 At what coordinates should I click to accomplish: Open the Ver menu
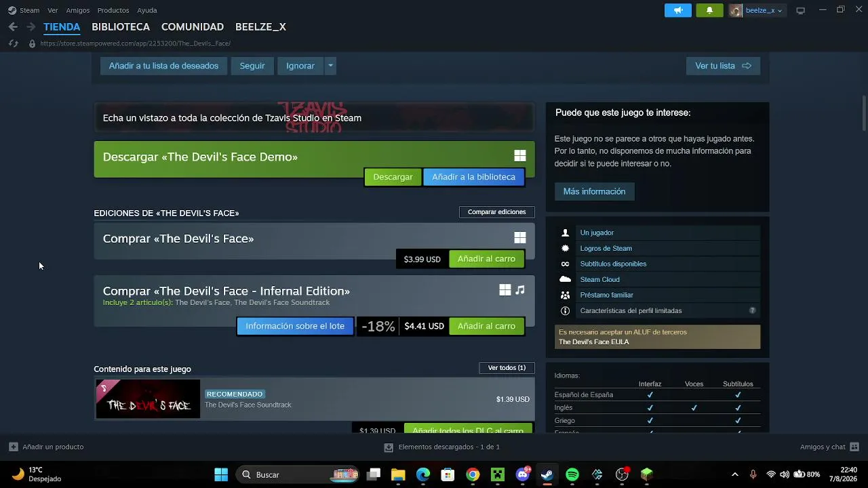click(53, 10)
